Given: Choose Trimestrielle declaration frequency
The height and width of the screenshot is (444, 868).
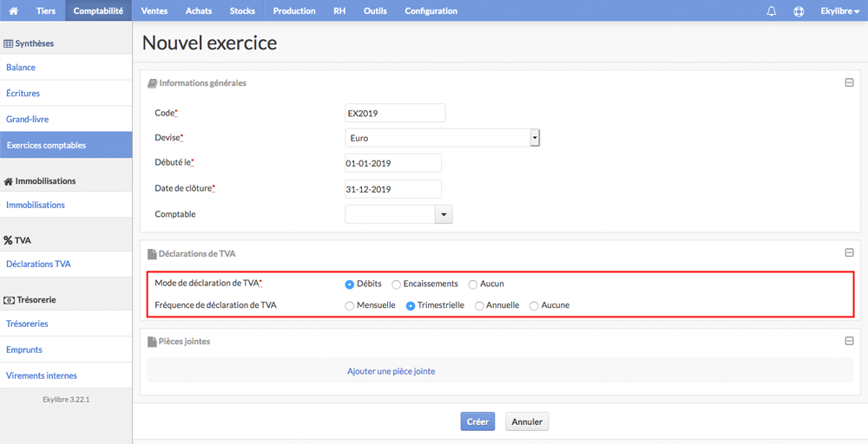Looking at the screenshot, I should coord(411,306).
